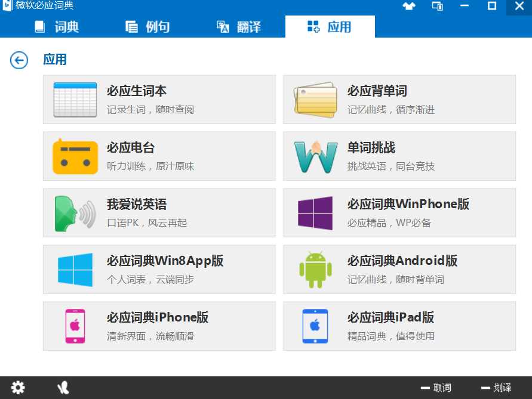The height and width of the screenshot is (399, 532).
Task: Click the 必应电台 title
Action: pyautogui.click(x=131, y=147)
